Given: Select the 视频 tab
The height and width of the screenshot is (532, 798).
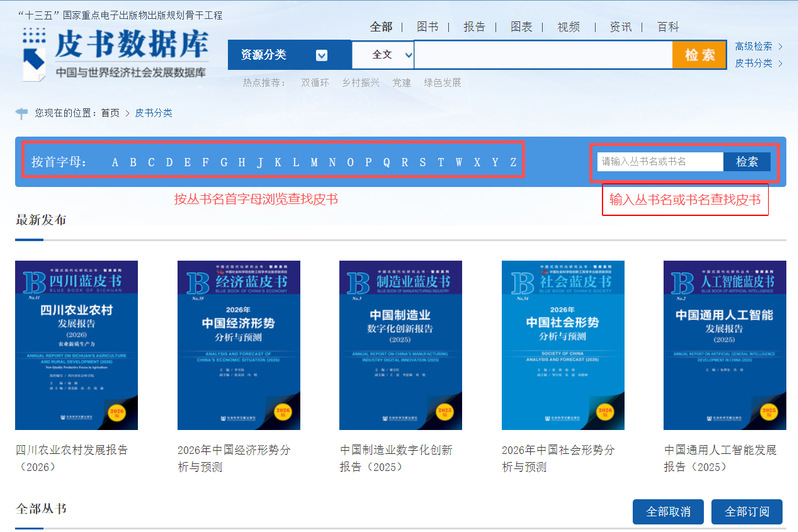Looking at the screenshot, I should click(x=568, y=26).
